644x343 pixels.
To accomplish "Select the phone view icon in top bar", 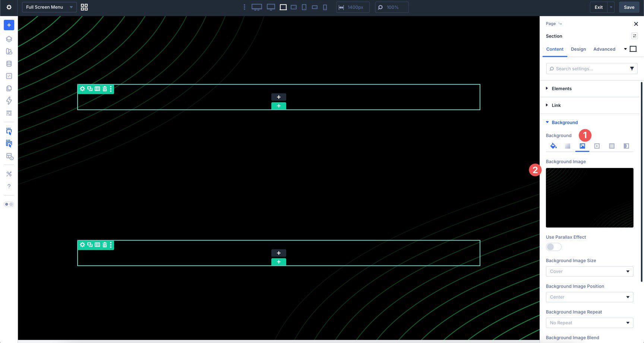I will tap(325, 7).
